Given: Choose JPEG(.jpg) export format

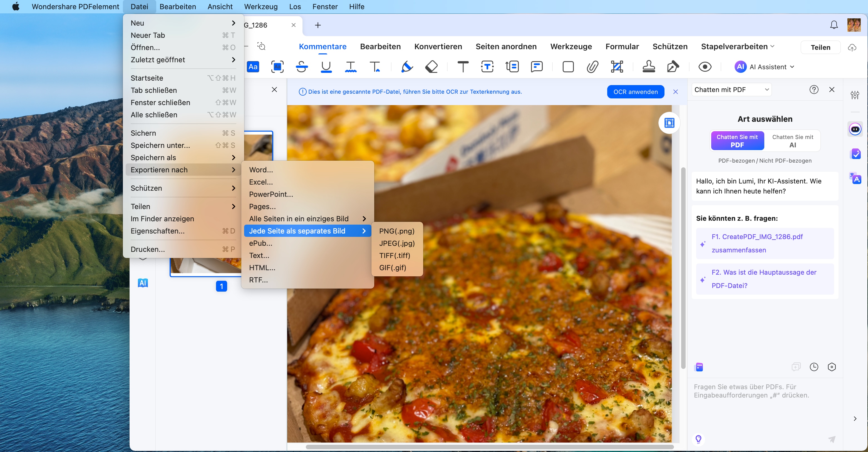Looking at the screenshot, I should (x=397, y=243).
